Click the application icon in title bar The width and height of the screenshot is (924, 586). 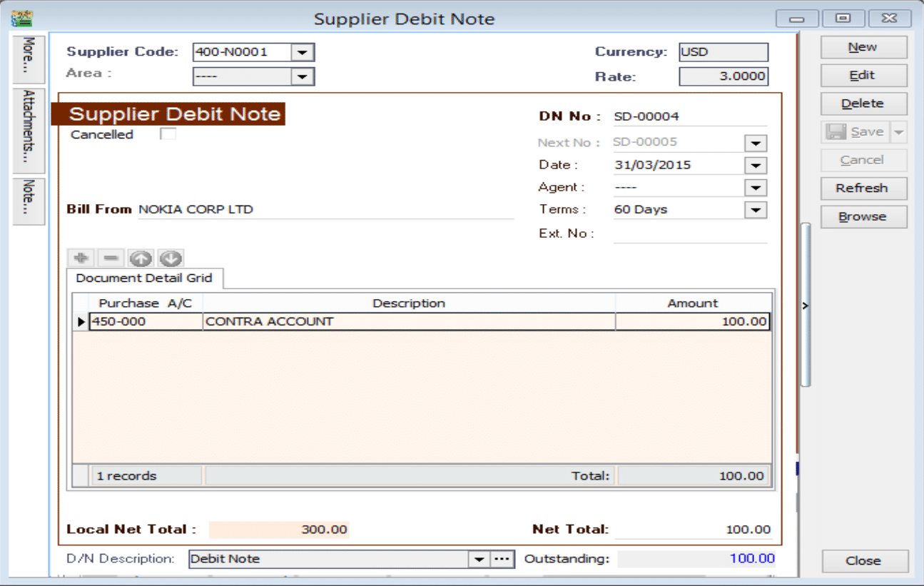22,18
